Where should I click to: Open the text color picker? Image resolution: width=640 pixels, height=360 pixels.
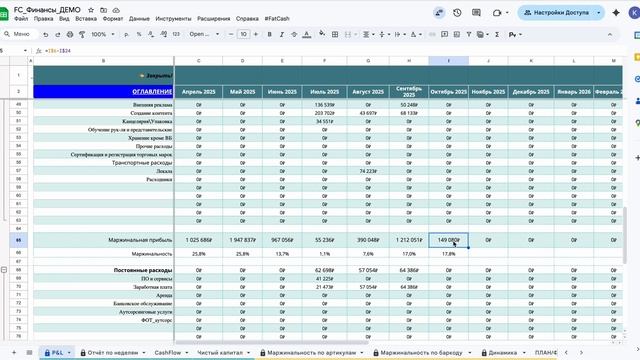point(307,35)
